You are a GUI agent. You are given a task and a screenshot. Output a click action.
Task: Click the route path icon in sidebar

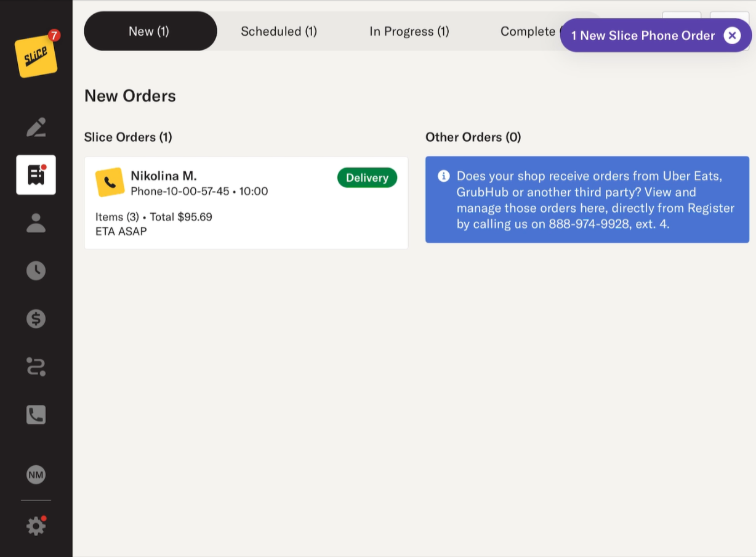pyautogui.click(x=36, y=367)
